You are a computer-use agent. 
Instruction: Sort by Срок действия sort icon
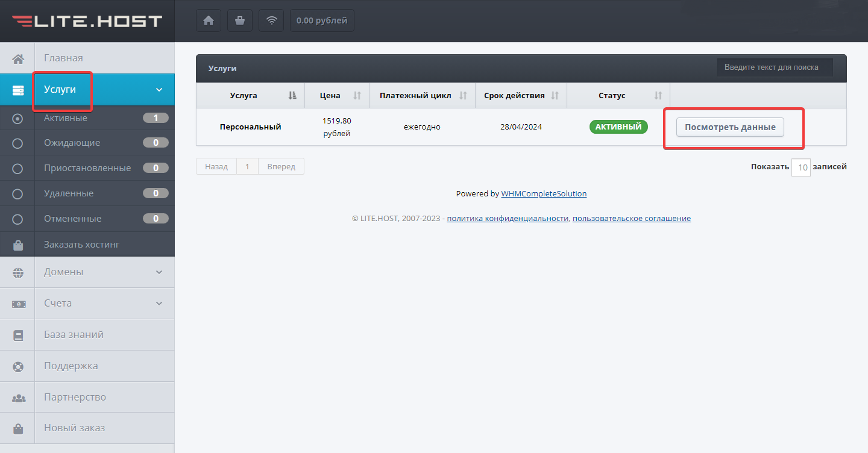click(555, 95)
